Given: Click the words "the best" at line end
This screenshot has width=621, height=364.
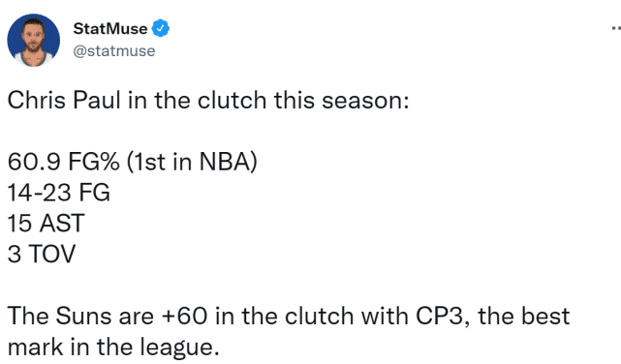Looking at the screenshot, I should (523, 316).
